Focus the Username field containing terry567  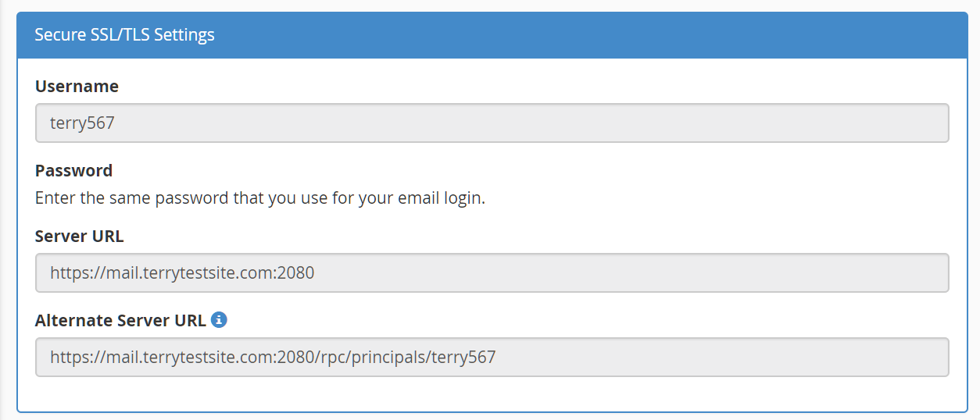click(x=492, y=123)
